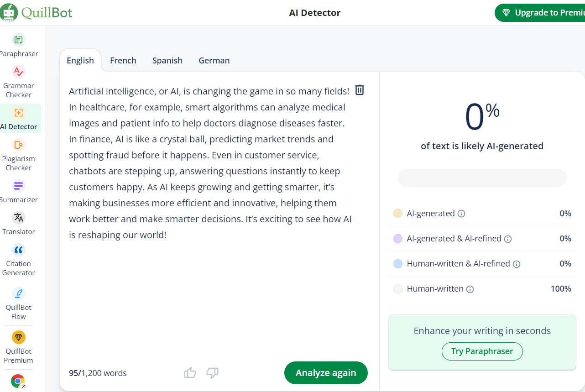Click the Try Paraphraser button
585x392 pixels.
482,351
